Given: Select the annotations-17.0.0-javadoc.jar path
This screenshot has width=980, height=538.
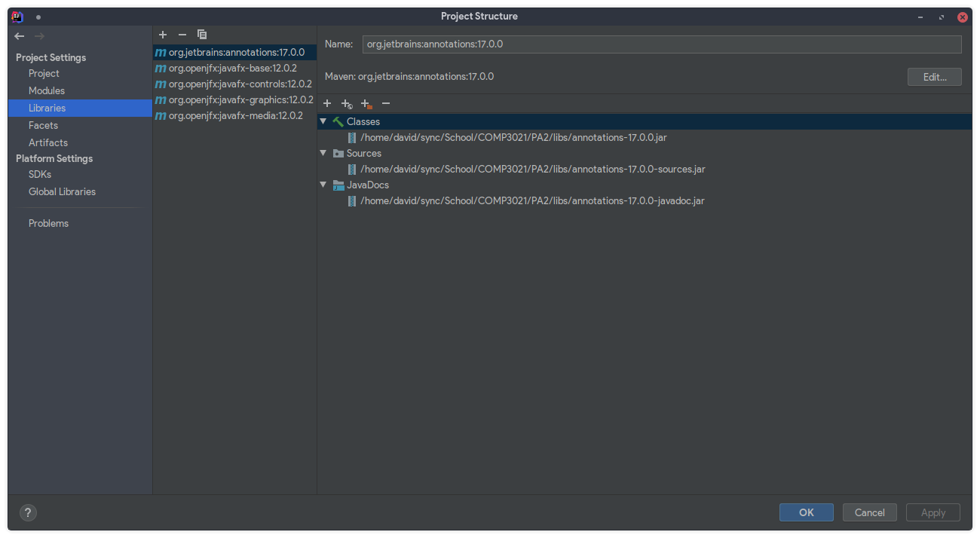Looking at the screenshot, I should [532, 200].
